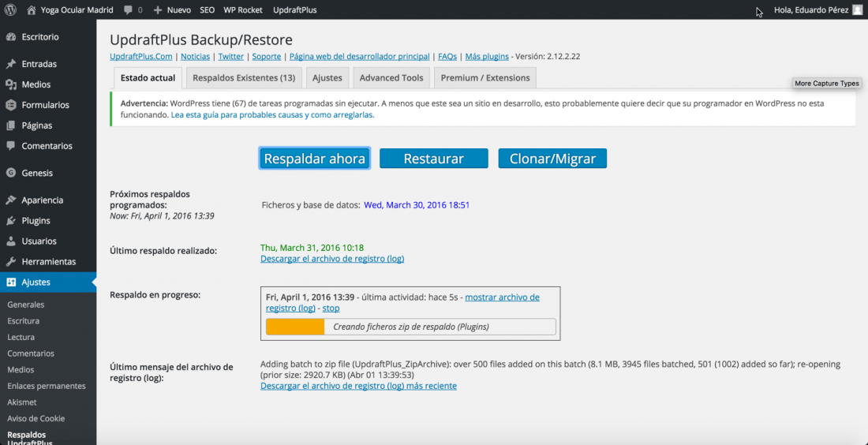Open Medios item in Ajustes submenu
Viewport: 868px width, 445px height.
[x=21, y=370]
